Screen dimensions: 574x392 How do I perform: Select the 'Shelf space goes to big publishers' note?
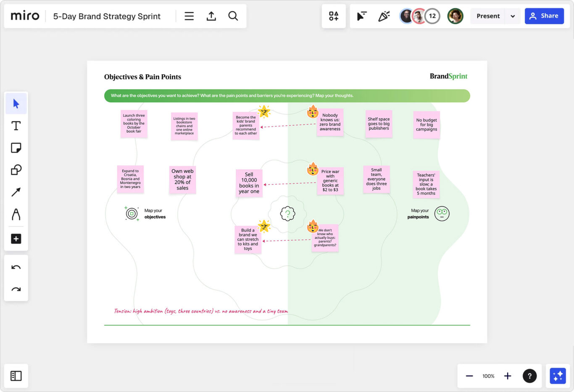(379, 124)
